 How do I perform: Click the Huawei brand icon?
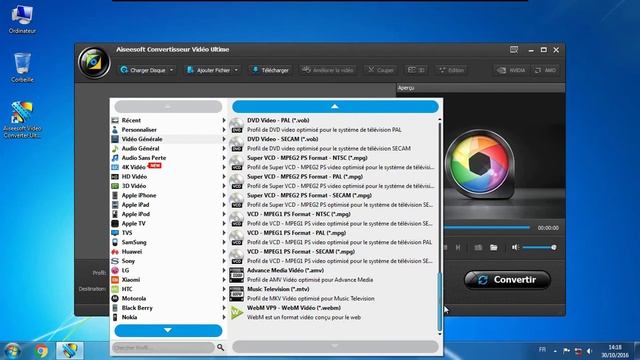point(115,252)
